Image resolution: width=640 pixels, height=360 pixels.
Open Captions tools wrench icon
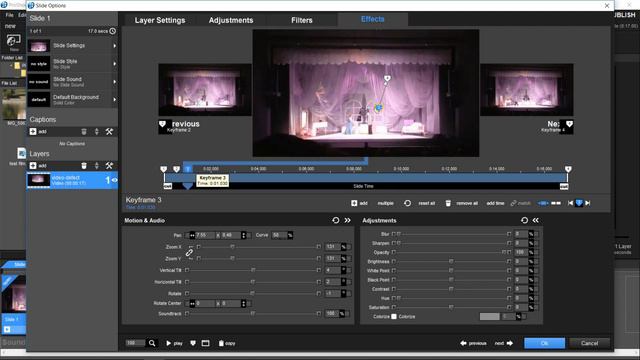coord(109,131)
